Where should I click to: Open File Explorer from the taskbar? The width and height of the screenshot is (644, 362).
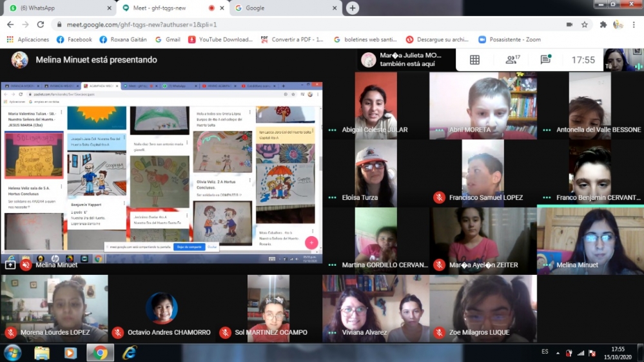pyautogui.click(x=42, y=353)
